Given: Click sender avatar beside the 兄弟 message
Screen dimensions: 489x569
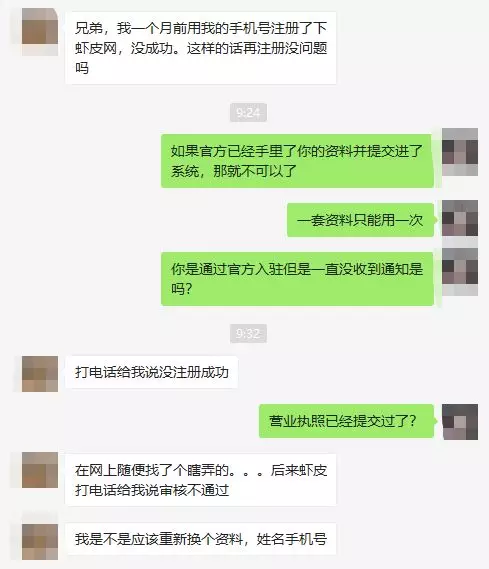Looking at the screenshot, I should pyautogui.click(x=40, y=26).
